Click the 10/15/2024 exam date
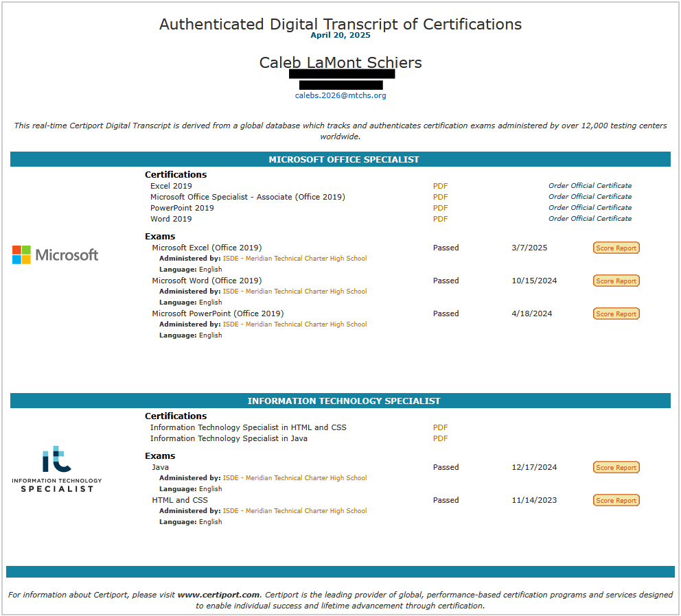This screenshot has width=681, height=616. click(x=534, y=281)
